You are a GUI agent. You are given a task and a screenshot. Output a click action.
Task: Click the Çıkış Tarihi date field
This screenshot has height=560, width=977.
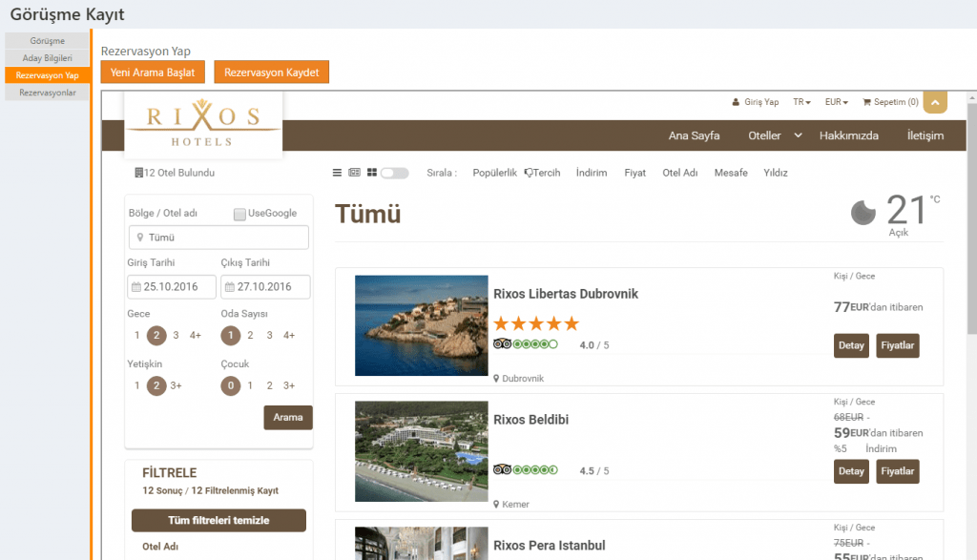[x=265, y=287]
